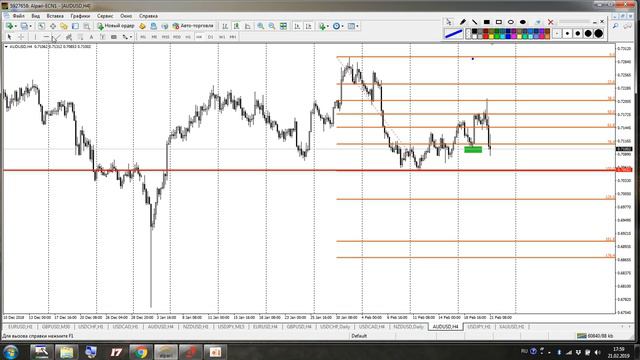Choose filled ellipse shape in drawing panel
The image size is (640, 360).
coord(523,22)
